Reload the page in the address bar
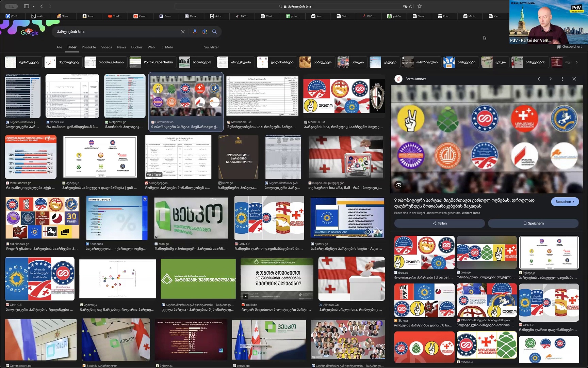This screenshot has width=588, height=368. (x=411, y=6)
